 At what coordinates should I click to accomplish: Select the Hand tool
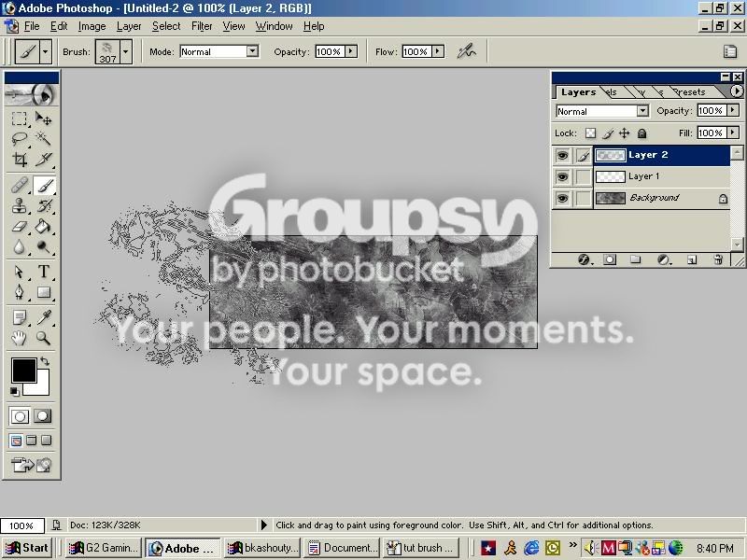tap(19, 338)
